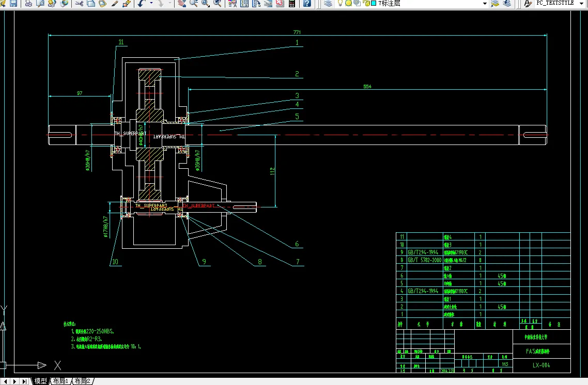Switch to the 布局1 layout tab

[59, 381]
